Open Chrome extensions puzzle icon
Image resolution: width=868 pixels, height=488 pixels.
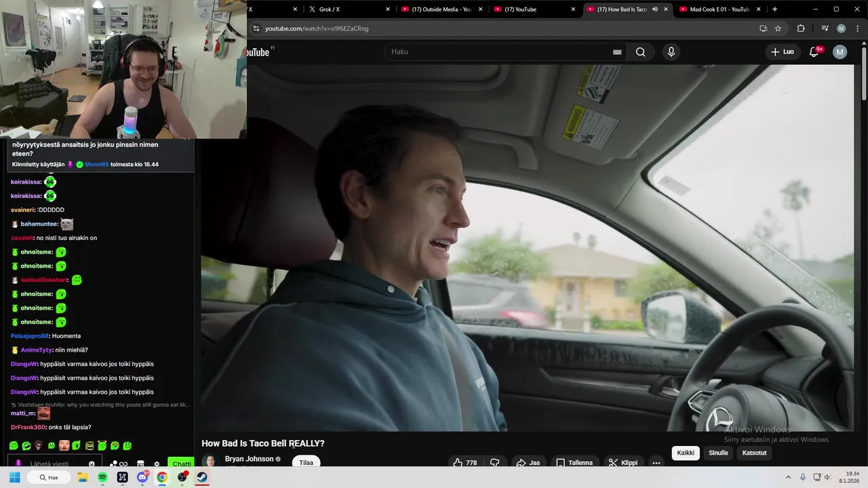click(801, 28)
